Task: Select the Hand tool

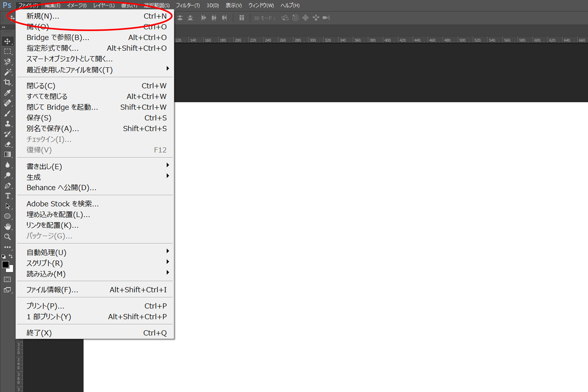Action: tap(7, 226)
